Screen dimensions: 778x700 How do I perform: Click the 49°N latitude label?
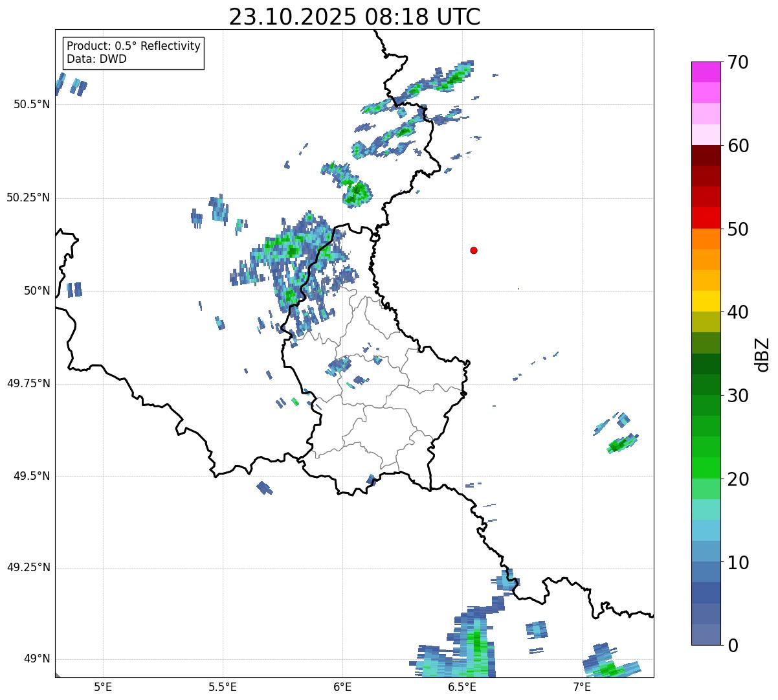[37, 659]
